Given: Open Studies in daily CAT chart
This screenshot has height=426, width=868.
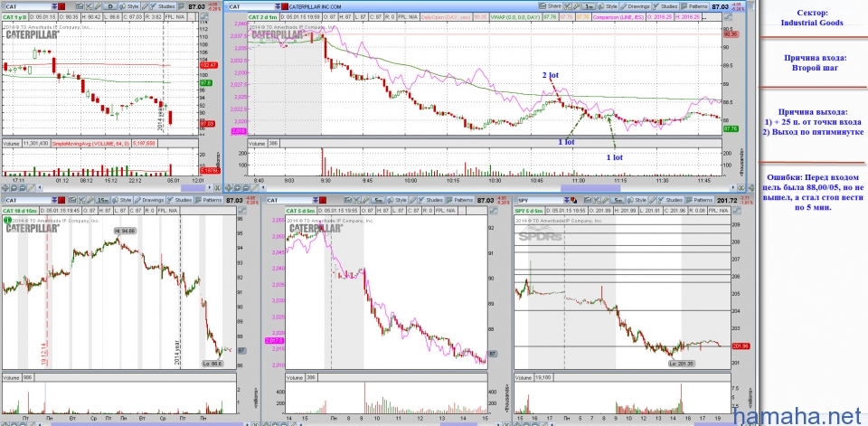Looking at the screenshot, I should click(x=163, y=6).
